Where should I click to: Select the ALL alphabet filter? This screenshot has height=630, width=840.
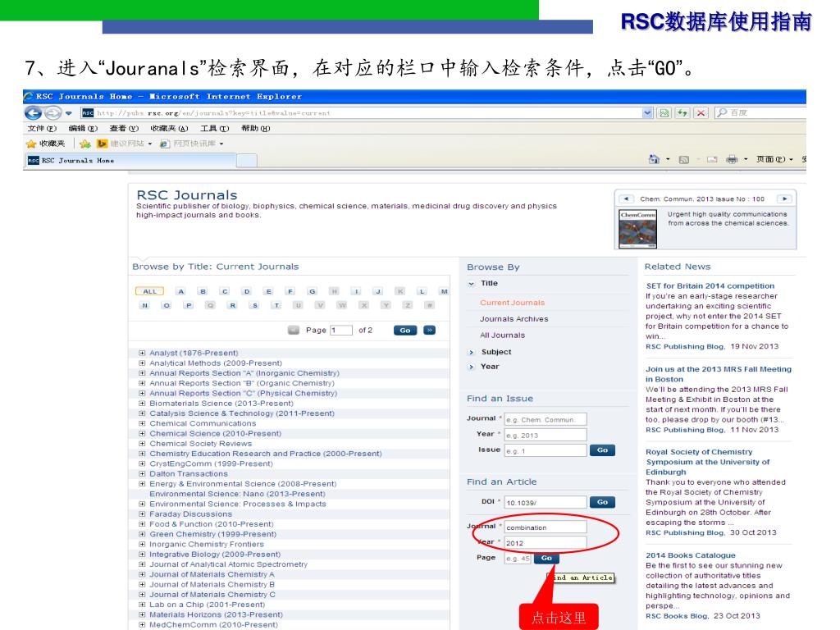pos(149,291)
